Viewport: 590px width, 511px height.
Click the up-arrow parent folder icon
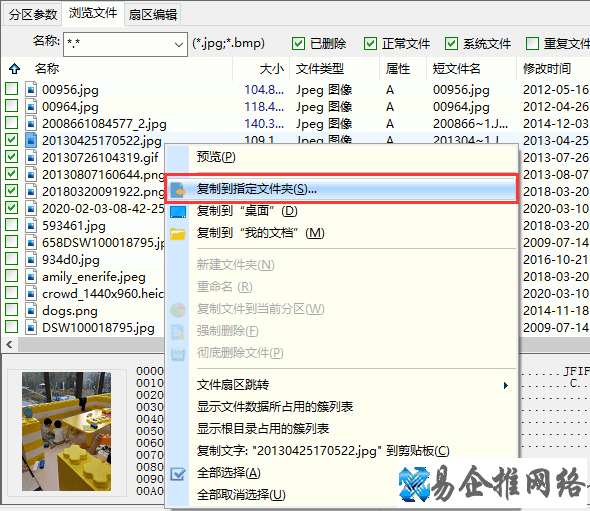click(x=14, y=68)
